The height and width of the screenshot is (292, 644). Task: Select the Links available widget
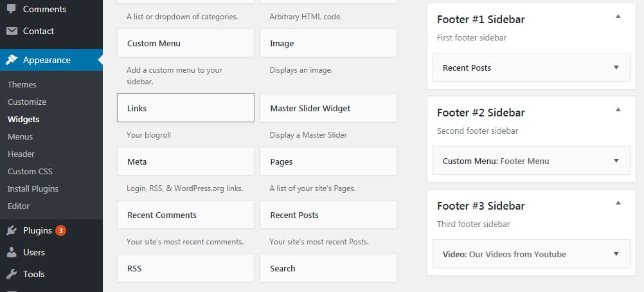pyautogui.click(x=185, y=108)
